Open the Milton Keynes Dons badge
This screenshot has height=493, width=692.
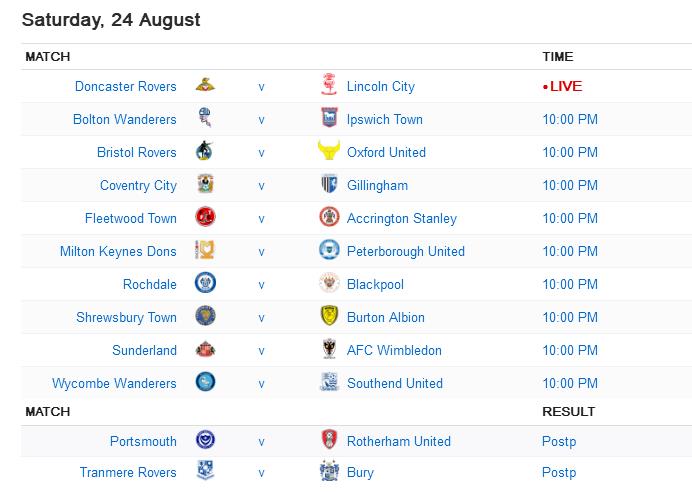click(205, 251)
